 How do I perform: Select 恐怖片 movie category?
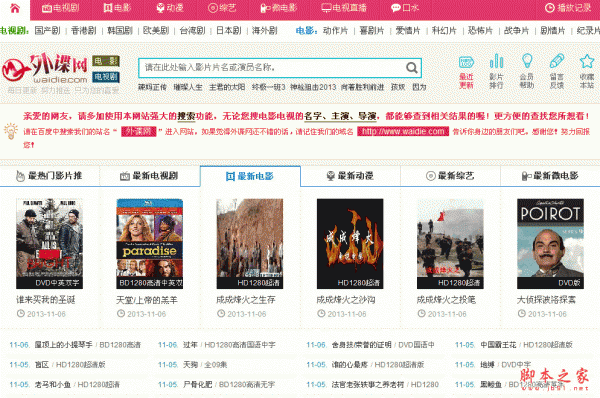480,31
